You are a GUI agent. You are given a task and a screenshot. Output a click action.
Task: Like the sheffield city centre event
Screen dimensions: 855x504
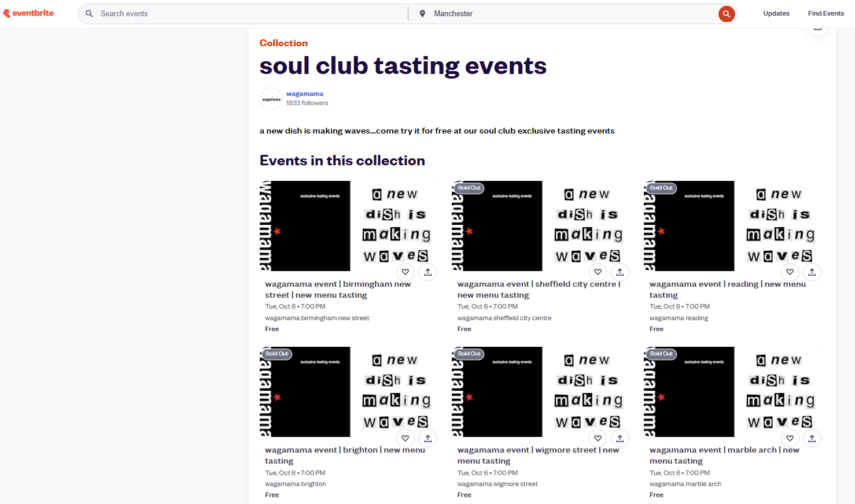pyautogui.click(x=598, y=272)
